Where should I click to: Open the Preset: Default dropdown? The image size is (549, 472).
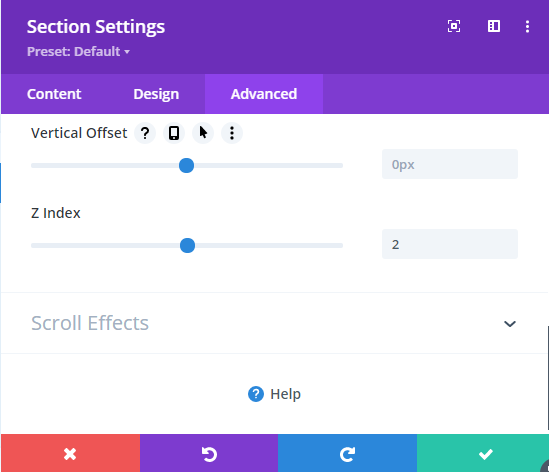pos(78,52)
